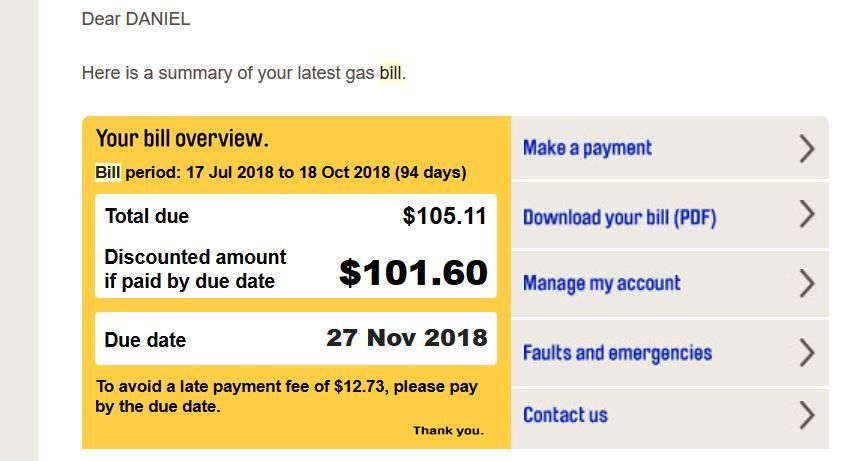
Task: Open Faults and emergencies link
Action: [617, 353]
